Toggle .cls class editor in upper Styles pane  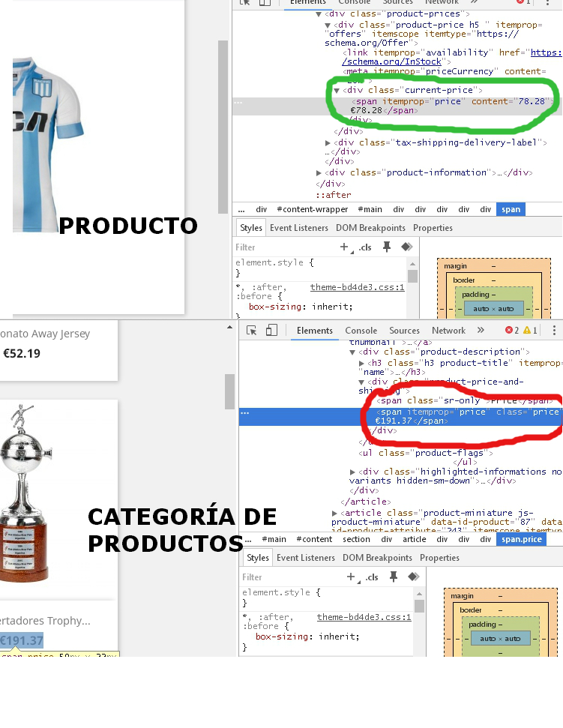(x=365, y=247)
